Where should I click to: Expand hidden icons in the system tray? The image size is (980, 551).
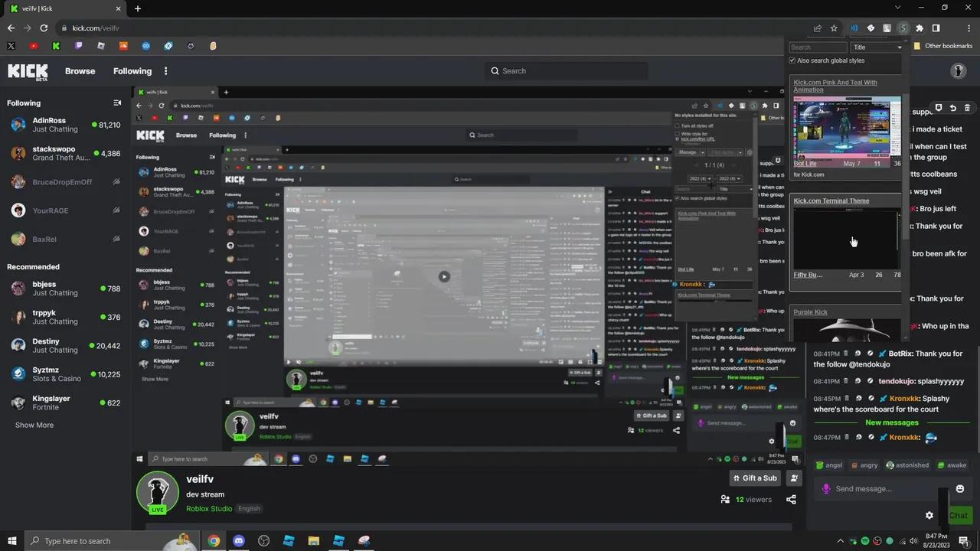click(841, 541)
